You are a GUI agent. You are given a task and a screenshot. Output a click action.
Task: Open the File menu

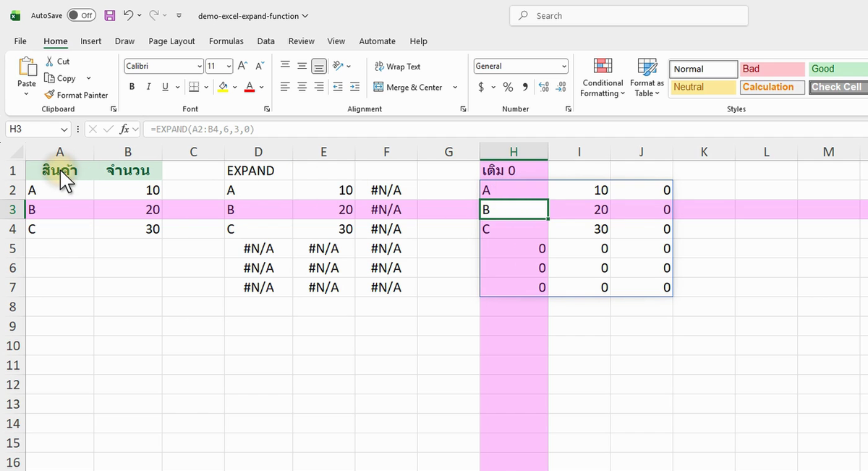click(20, 41)
